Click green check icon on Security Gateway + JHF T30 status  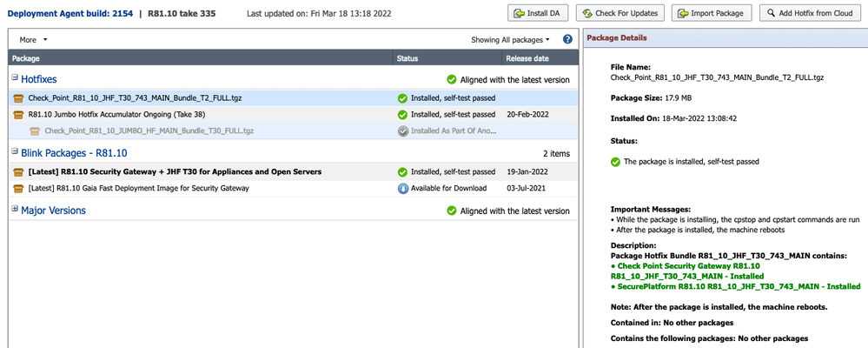tap(402, 172)
